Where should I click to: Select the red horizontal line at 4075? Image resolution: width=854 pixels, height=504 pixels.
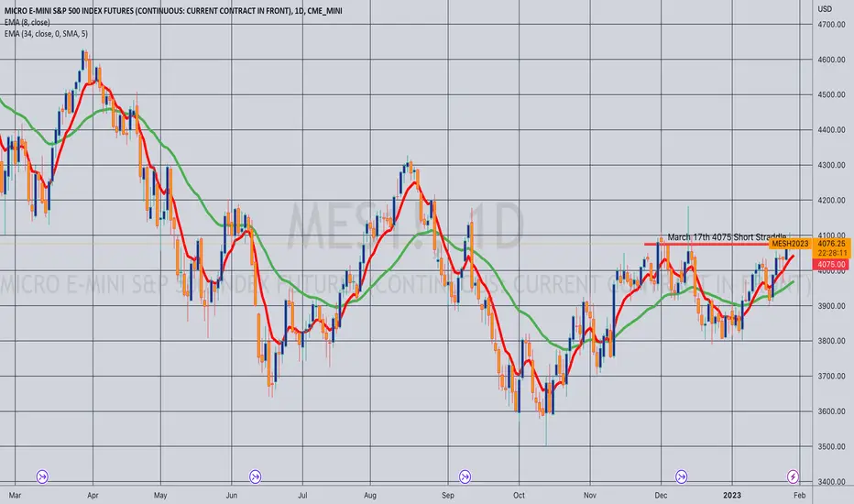point(708,244)
